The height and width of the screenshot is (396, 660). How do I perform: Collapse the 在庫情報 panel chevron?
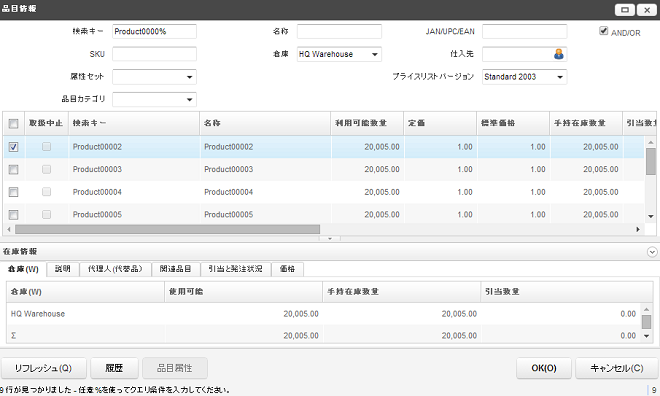tap(652, 252)
